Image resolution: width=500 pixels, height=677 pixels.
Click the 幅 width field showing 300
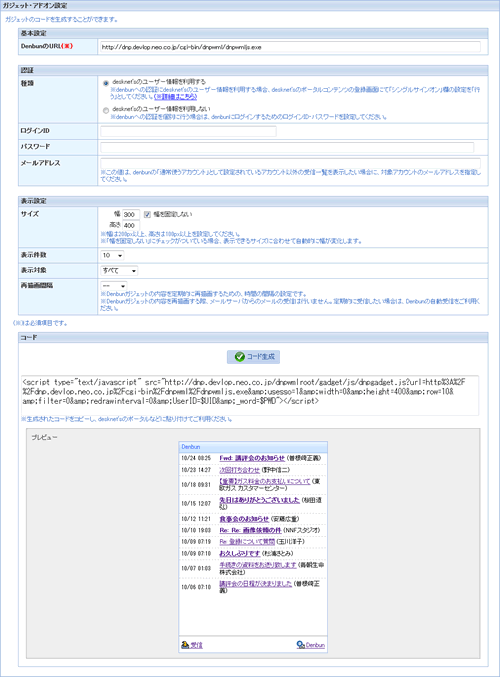click(131, 214)
